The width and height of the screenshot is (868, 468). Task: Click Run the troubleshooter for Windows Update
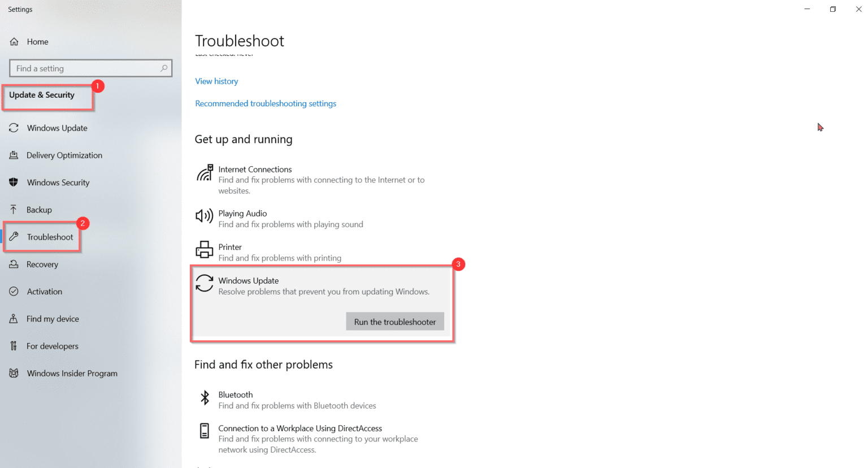394,321
